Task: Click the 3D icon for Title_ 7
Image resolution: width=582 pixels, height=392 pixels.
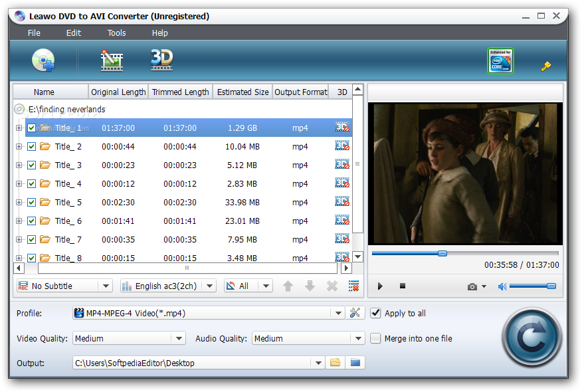Action: point(342,239)
